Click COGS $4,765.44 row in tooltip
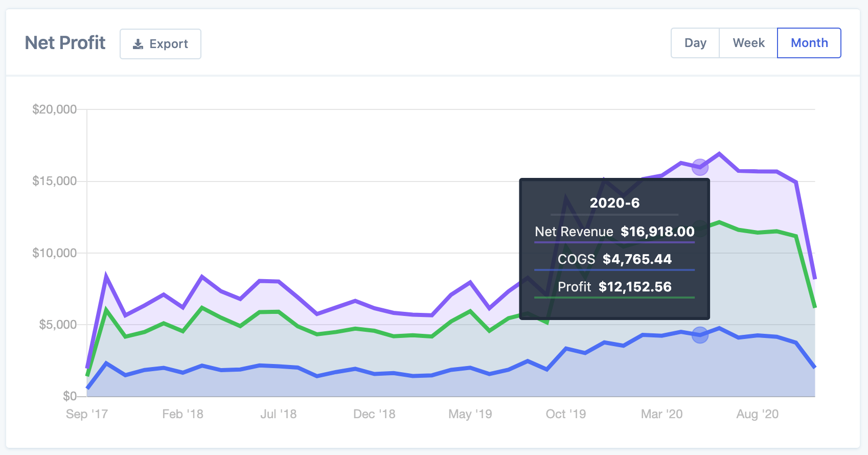This screenshot has width=868, height=455. coord(614,259)
